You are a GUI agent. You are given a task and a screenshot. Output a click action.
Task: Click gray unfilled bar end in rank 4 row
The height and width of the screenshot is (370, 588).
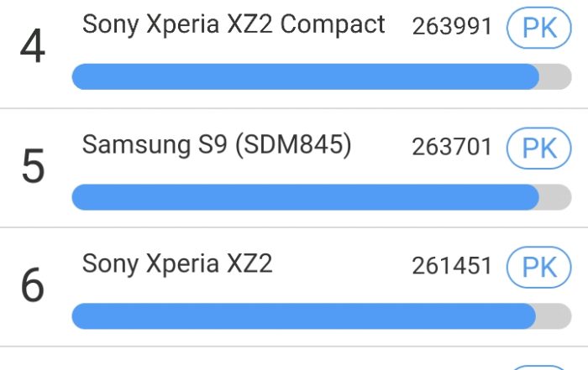click(556, 76)
